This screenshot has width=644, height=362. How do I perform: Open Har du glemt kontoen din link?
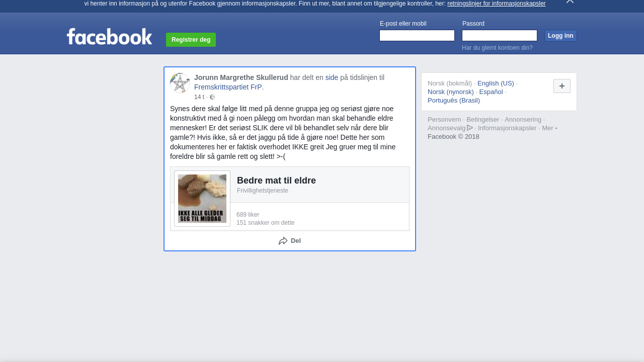coord(497,48)
